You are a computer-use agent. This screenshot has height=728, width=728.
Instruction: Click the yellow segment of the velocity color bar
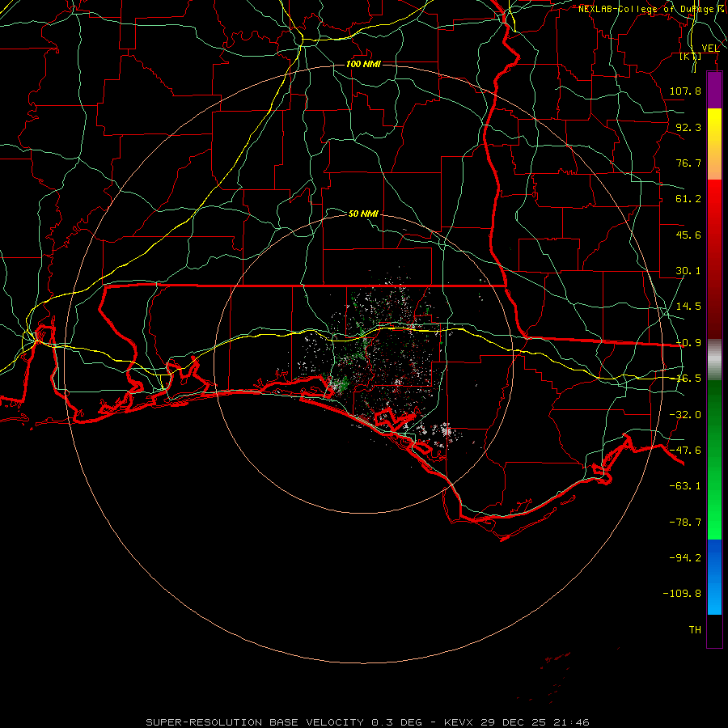[x=714, y=125]
